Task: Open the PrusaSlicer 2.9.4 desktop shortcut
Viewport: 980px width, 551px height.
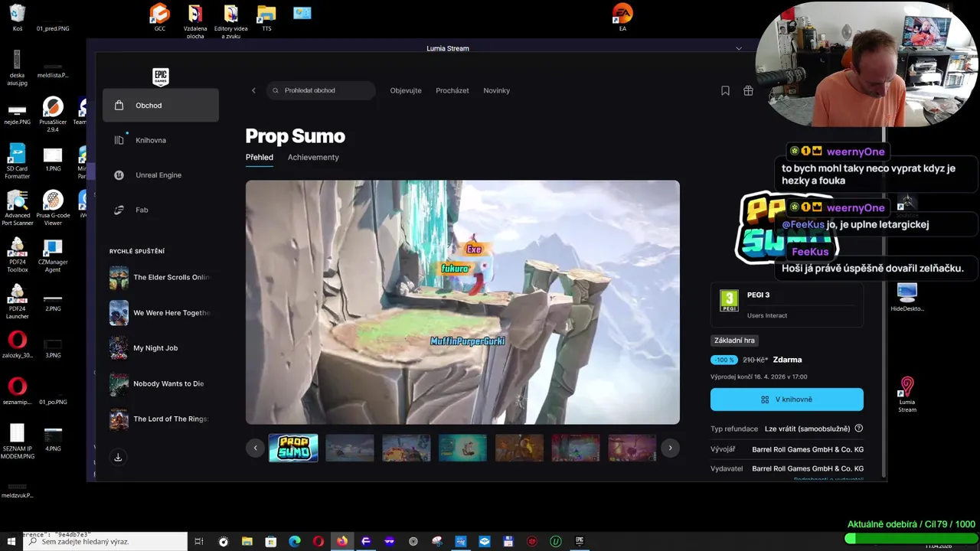Action: point(53,114)
